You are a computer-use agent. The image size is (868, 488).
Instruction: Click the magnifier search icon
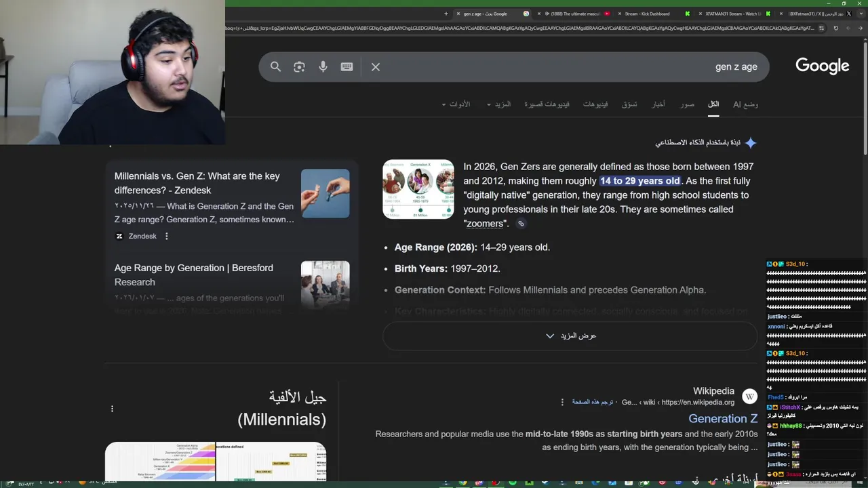coord(275,66)
